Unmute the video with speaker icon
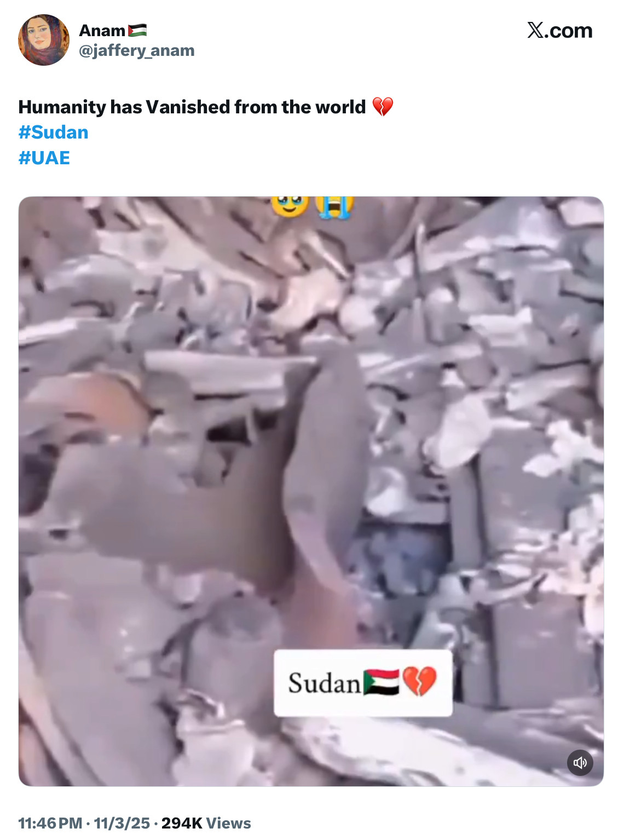Screen dimensions: 624x840 [580, 763]
